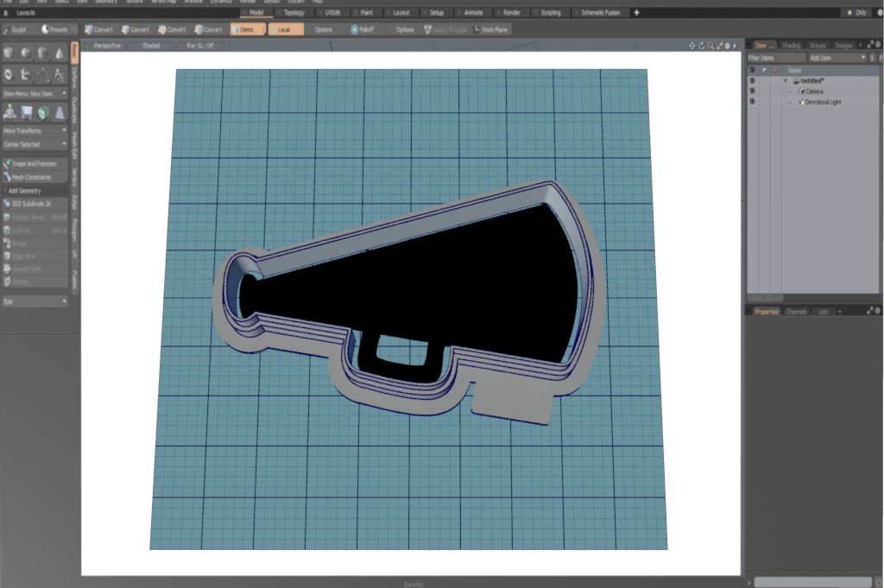Activate the Text tool icon
The image size is (884, 588).
[x=59, y=75]
